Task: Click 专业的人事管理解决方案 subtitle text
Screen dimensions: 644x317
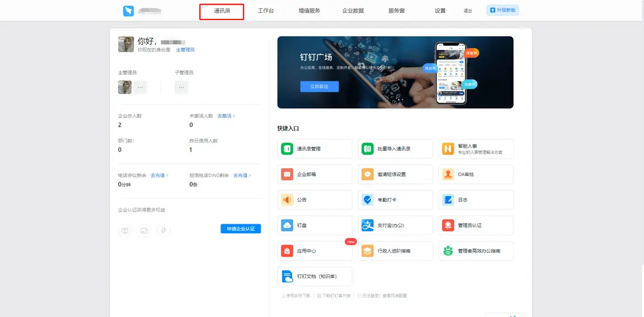Action: tap(480, 153)
